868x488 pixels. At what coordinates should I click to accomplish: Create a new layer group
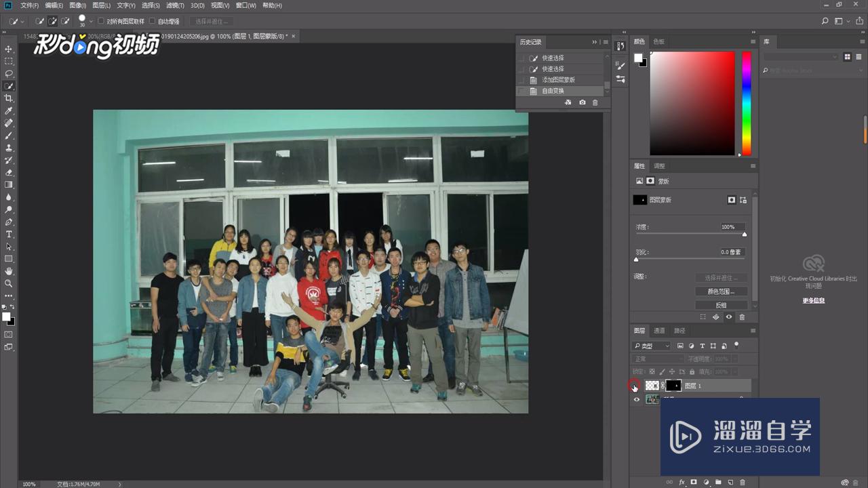pos(718,482)
